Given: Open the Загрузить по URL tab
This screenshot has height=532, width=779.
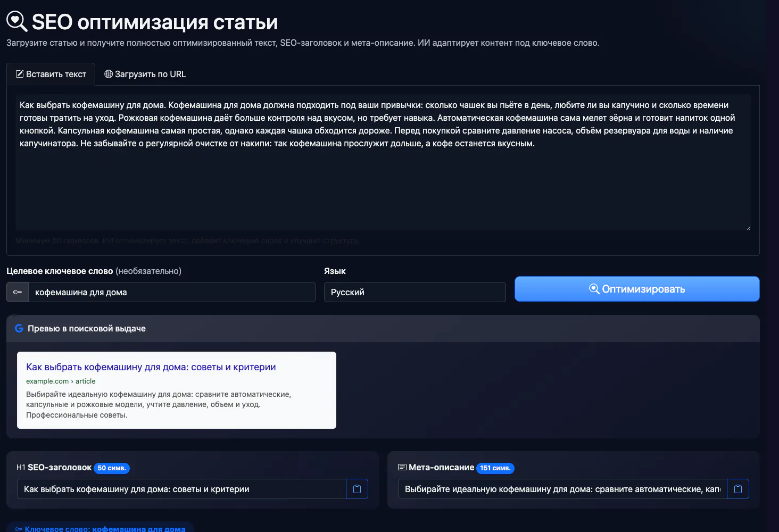Looking at the screenshot, I should click(x=145, y=74).
